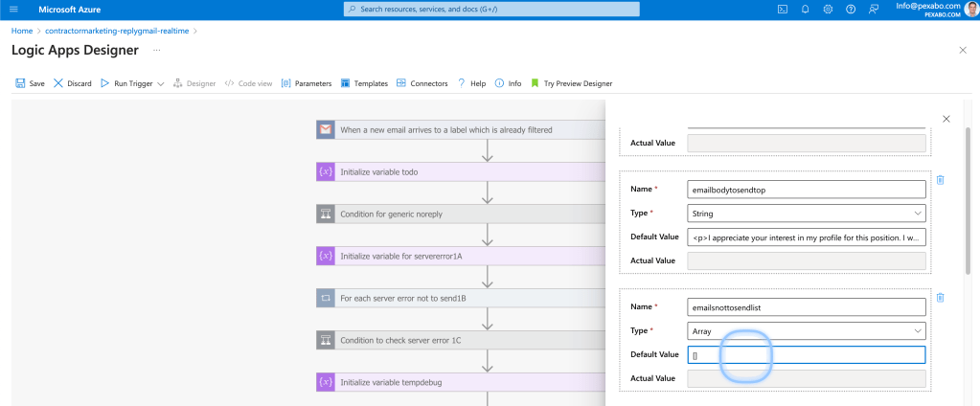This screenshot has height=406, width=980.
Task: Open the Type dropdown showing String
Action: (x=807, y=213)
